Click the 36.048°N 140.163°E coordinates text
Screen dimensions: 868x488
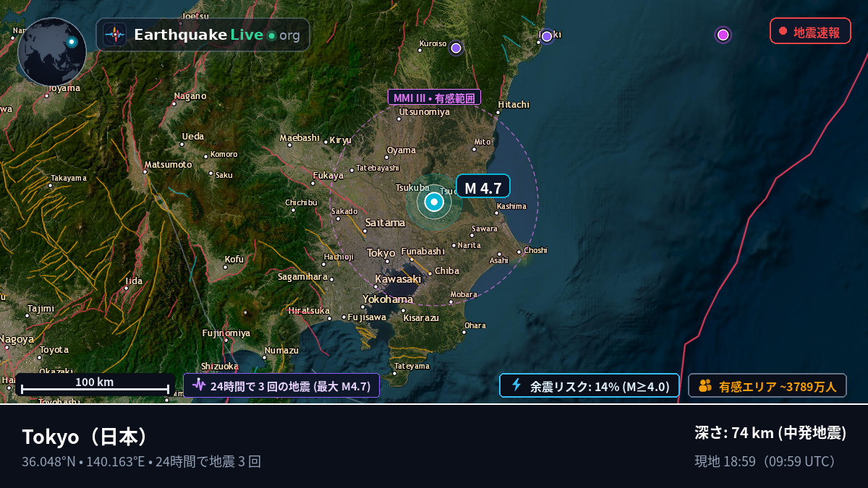[x=83, y=461]
